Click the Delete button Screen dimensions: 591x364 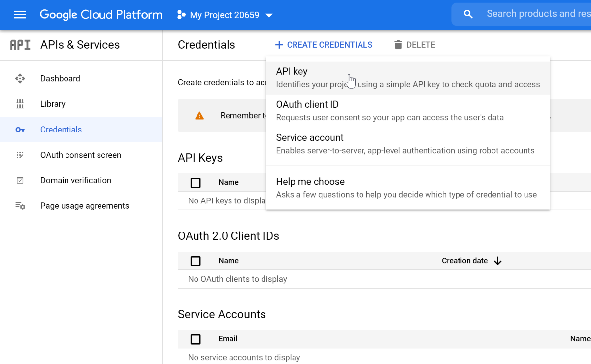[415, 45]
